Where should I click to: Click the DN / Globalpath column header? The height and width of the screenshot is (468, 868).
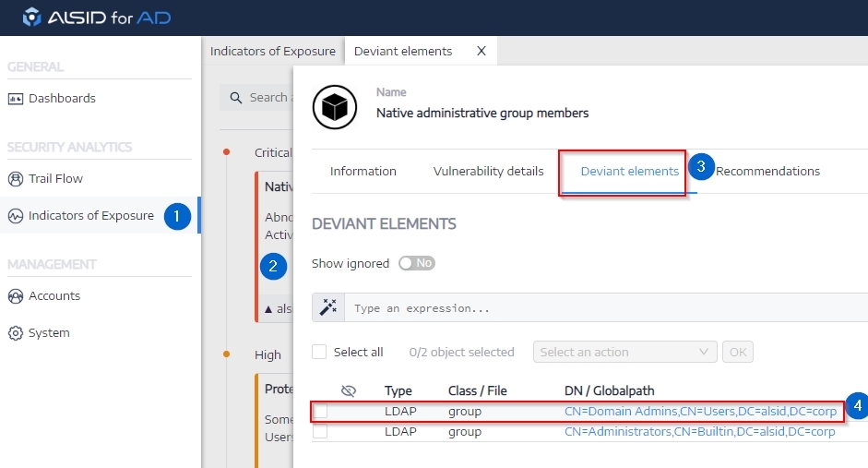pos(610,391)
